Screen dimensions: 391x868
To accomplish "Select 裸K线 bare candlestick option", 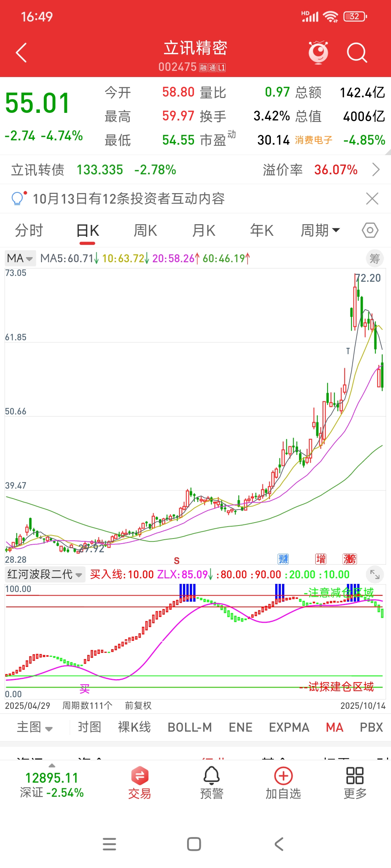I will pos(134,727).
